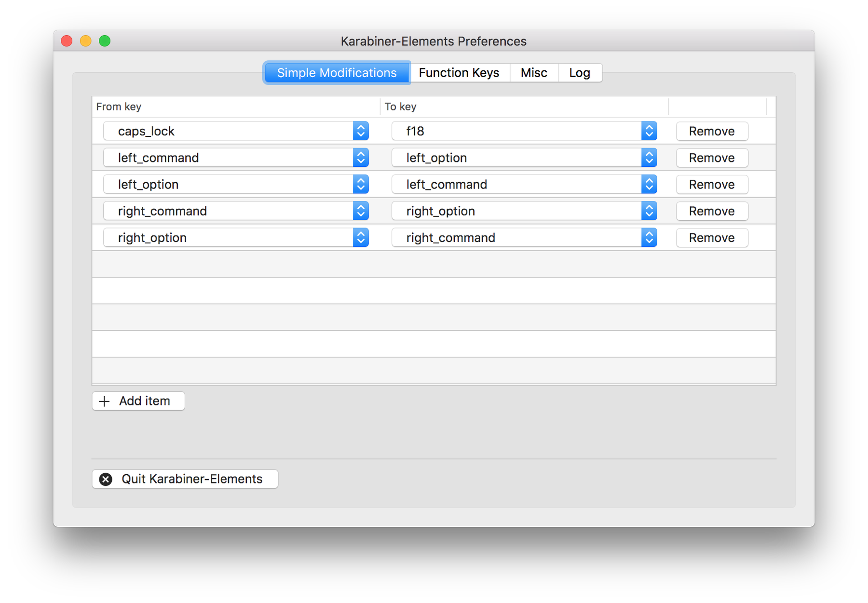Open the Log tab
The height and width of the screenshot is (603, 868).
pos(580,72)
